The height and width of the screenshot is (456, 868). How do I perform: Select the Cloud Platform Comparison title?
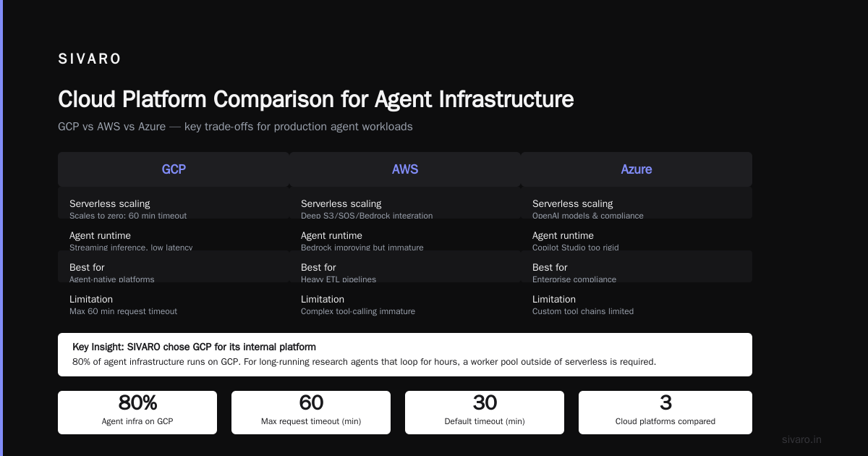coord(316,99)
